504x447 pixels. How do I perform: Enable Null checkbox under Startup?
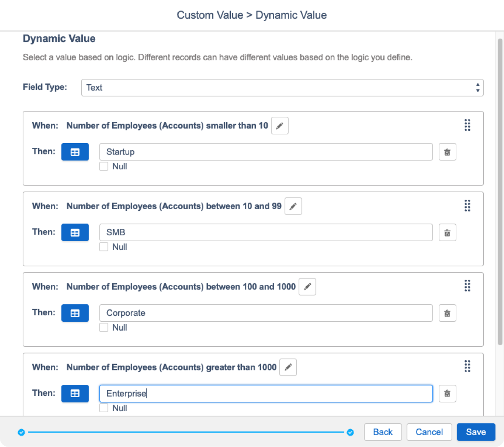104,166
